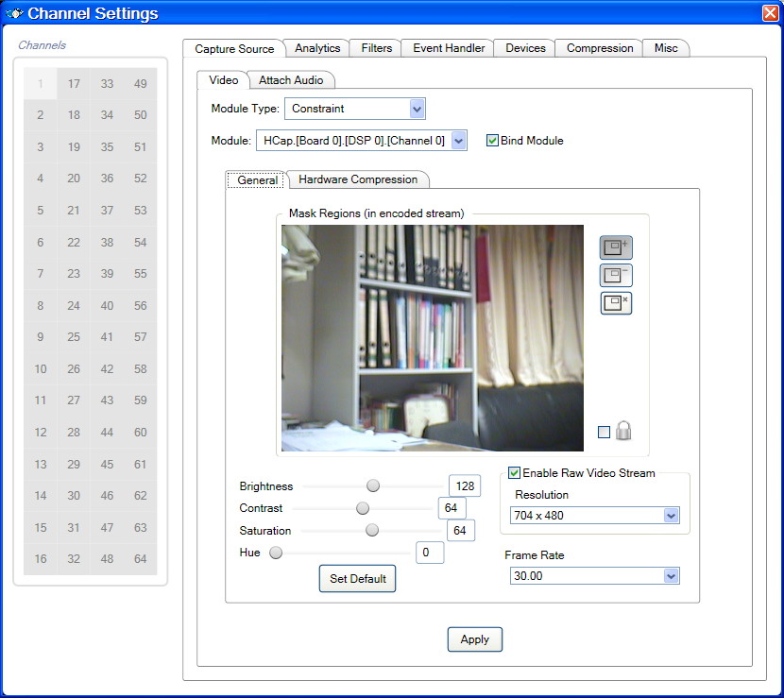Click the Hue value input field
Image resolution: width=784 pixels, height=698 pixels.
(x=430, y=553)
